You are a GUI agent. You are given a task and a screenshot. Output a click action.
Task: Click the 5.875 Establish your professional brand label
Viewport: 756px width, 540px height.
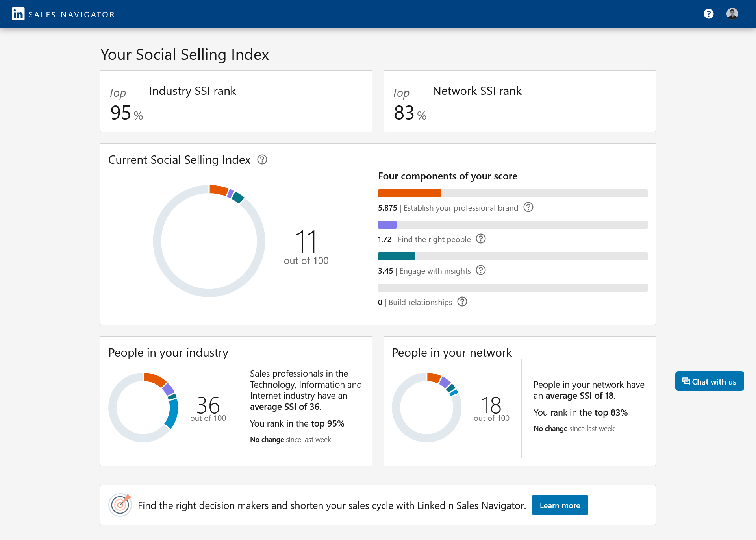pos(448,208)
